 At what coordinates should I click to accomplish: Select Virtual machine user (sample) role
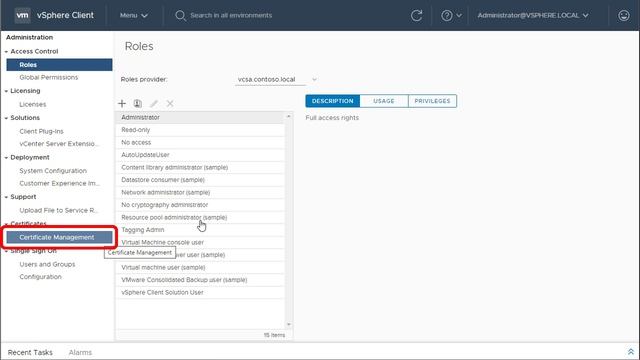pos(200,267)
